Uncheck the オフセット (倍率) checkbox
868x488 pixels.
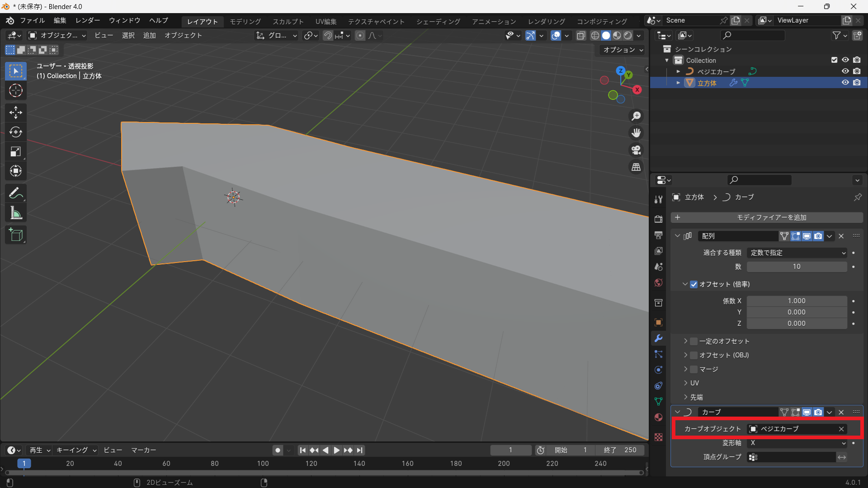694,284
